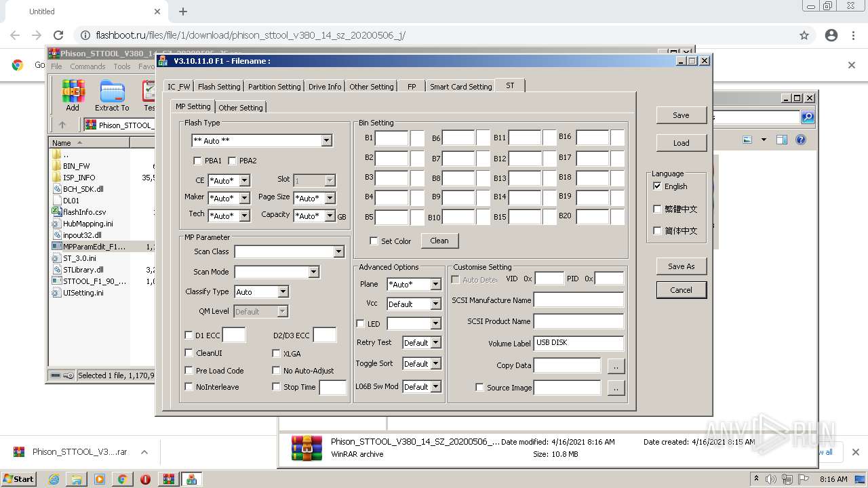
Task: Open Internet Explorer from the taskbar
Action: point(54,479)
